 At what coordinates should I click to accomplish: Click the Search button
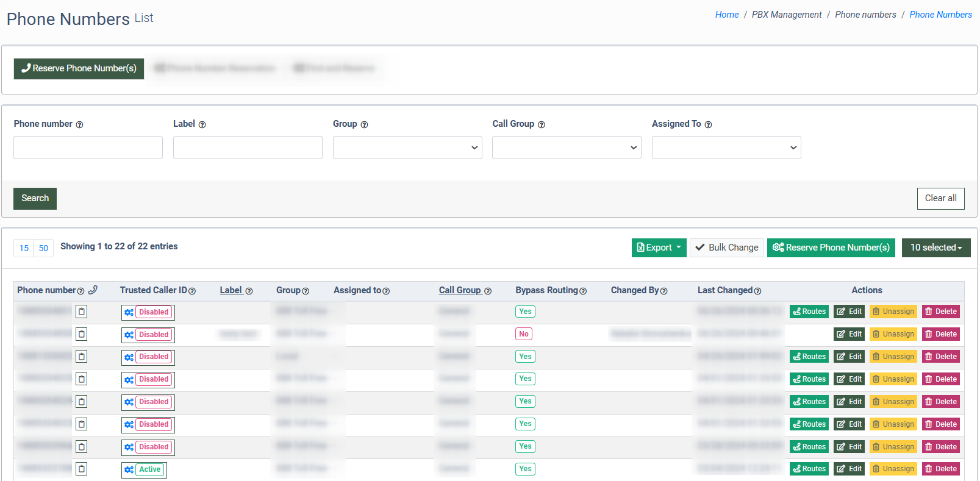(35, 198)
